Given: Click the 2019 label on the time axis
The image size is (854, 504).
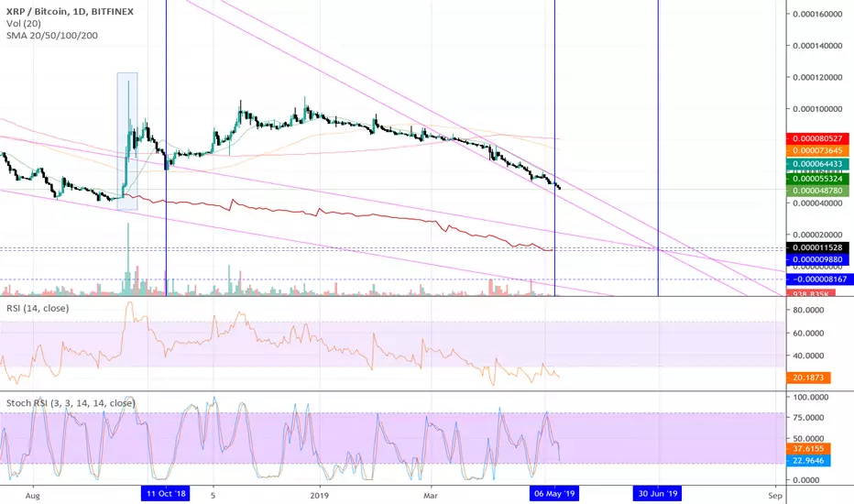Looking at the screenshot, I should tap(320, 495).
